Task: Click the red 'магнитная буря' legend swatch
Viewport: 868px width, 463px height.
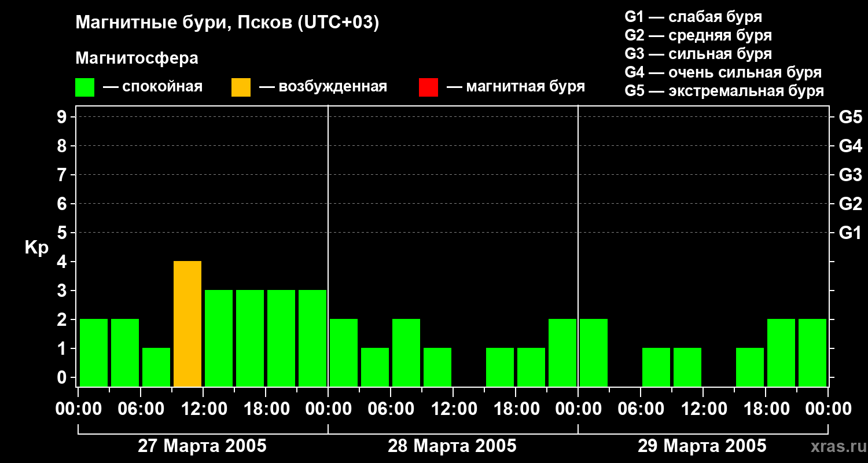Action: pyautogui.click(x=429, y=87)
